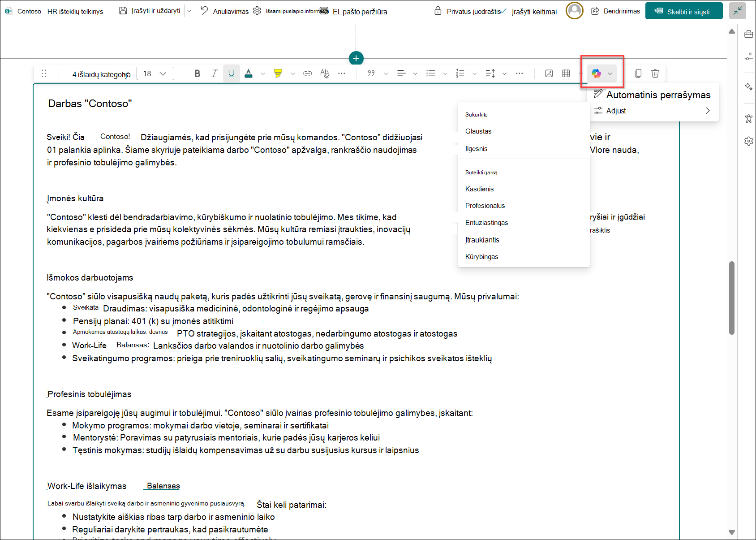This screenshot has height=540, width=756.
Task: Open page details settings
Action: pos(290,11)
